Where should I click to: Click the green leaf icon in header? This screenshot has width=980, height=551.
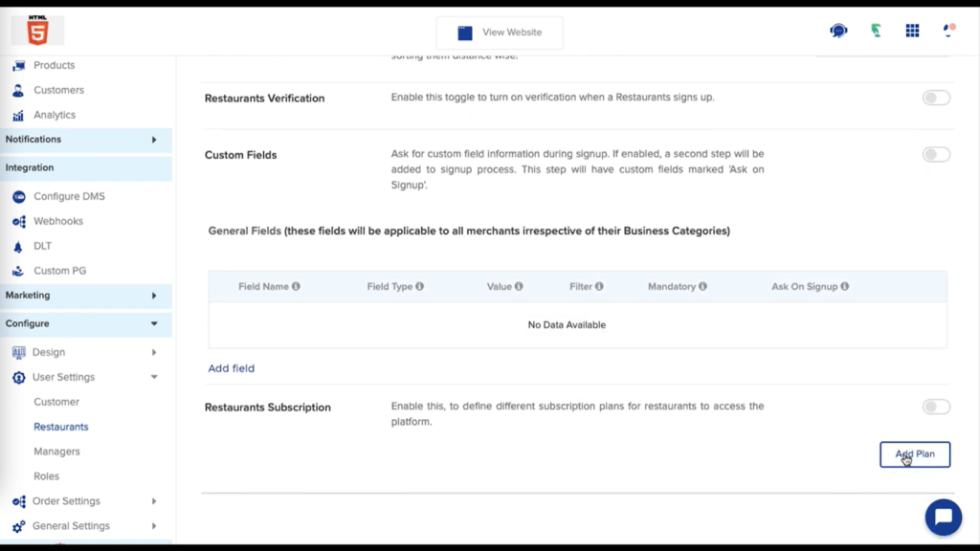click(x=877, y=30)
